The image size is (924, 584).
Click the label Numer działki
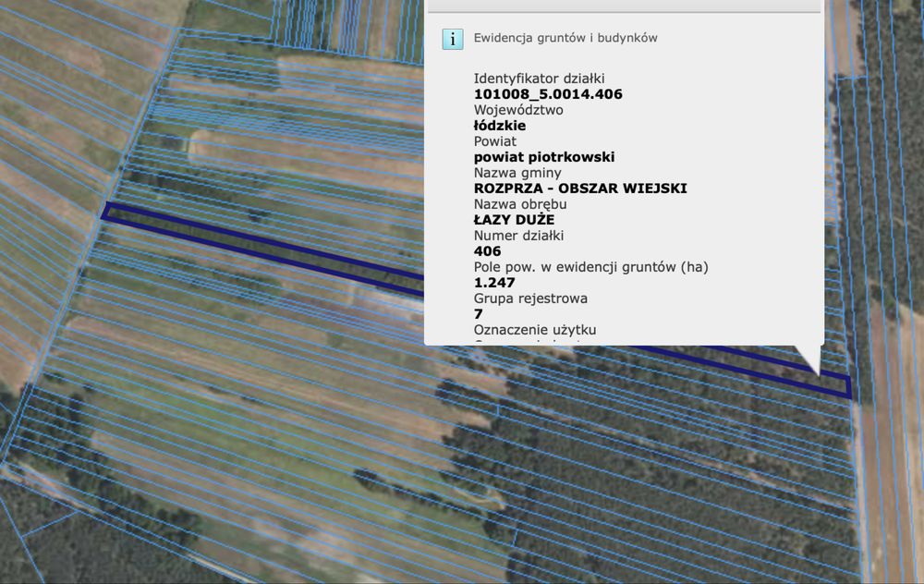coord(518,236)
